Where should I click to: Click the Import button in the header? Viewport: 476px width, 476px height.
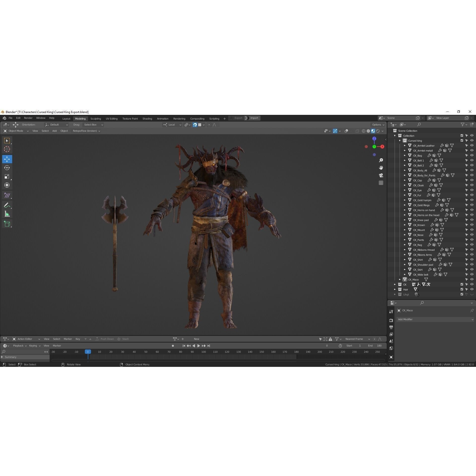254,118
